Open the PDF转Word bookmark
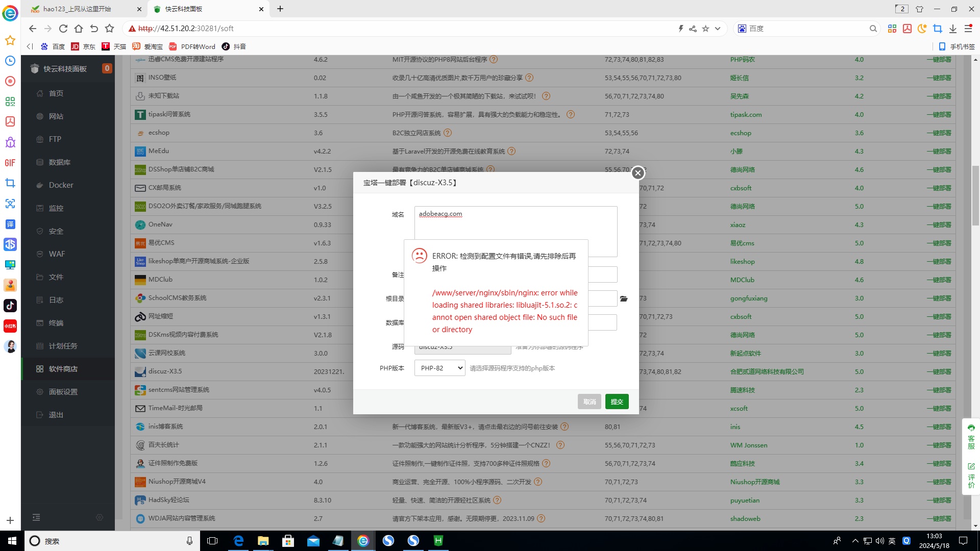 click(192, 46)
